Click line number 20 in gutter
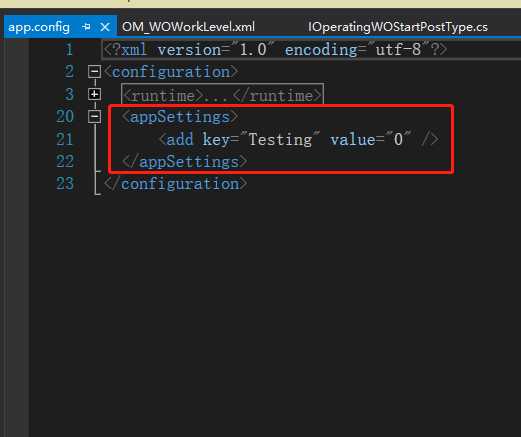This screenshot has width=521, height=437. coord(65,117)
